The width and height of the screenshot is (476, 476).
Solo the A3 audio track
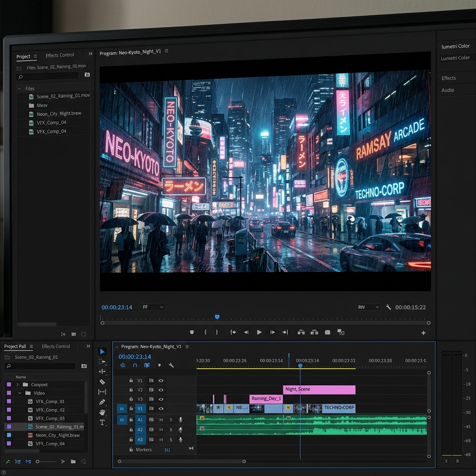pos(171,440)
